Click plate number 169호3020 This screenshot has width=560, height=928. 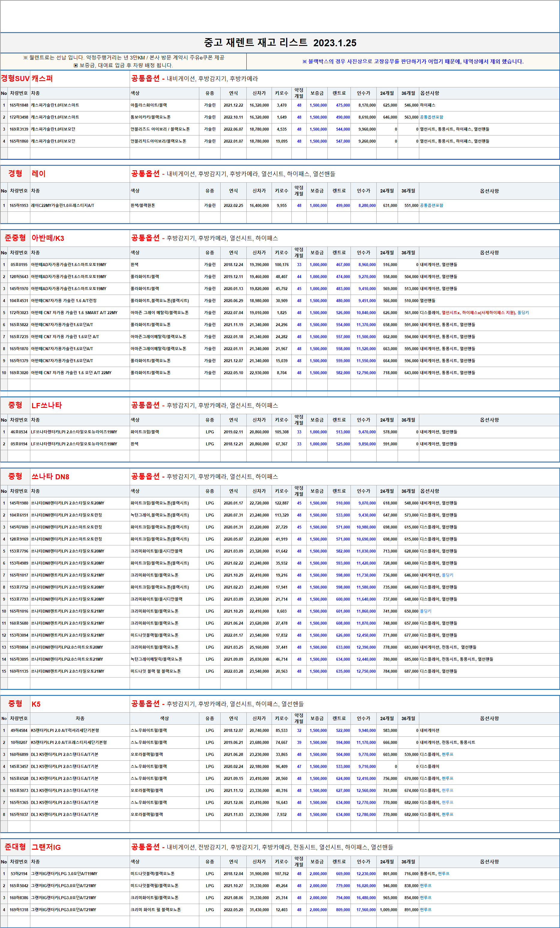coord(19,373)
